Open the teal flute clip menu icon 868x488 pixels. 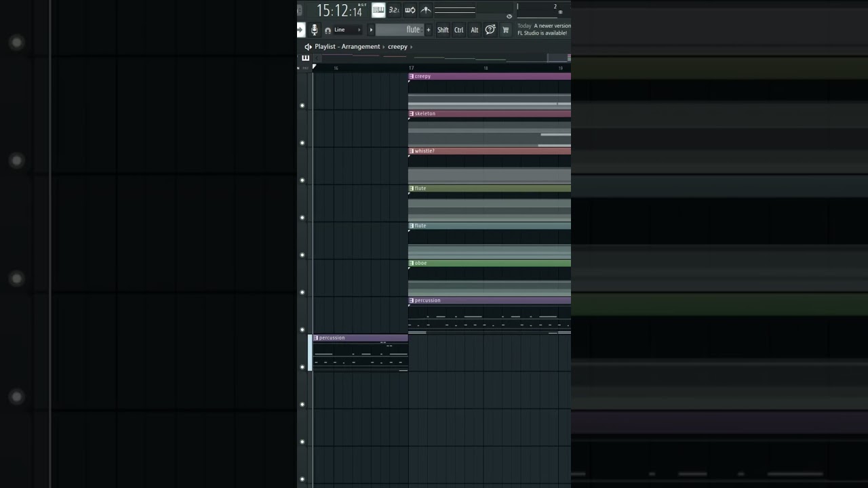[412, 226]
